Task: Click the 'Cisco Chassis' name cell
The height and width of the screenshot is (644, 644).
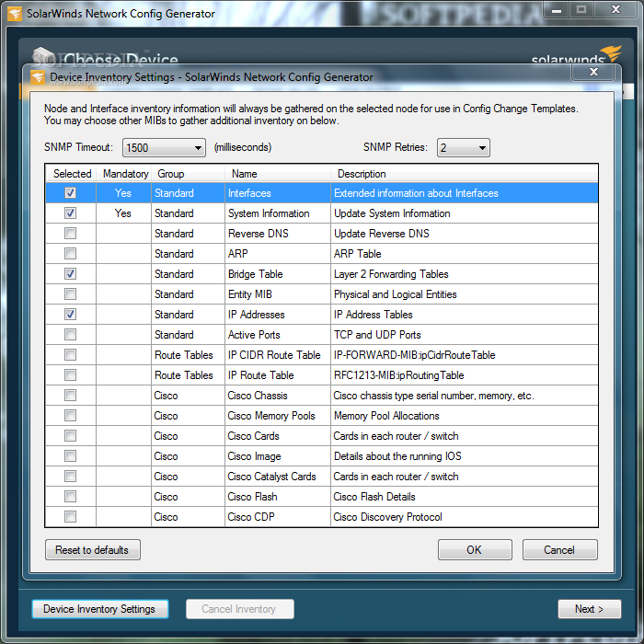Action: pos(278,395)
